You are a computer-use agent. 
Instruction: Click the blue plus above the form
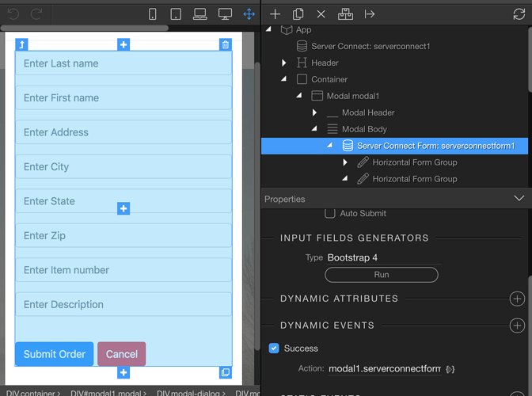[123, 44]
